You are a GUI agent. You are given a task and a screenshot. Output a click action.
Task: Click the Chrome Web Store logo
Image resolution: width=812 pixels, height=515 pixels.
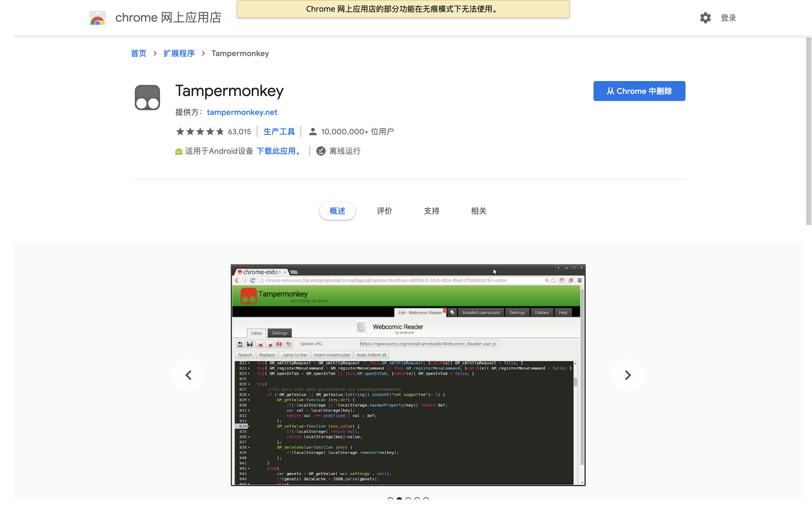coord(97,17)
